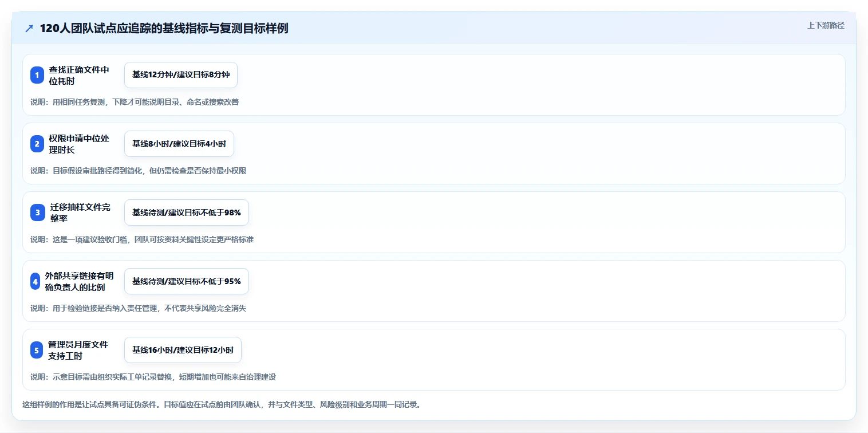Viewport: 868px width, 433px height.
Task: Click number badge 5 for 管理员月度文件支持工时
Action: pyautogui.click(x=37, y=350)
